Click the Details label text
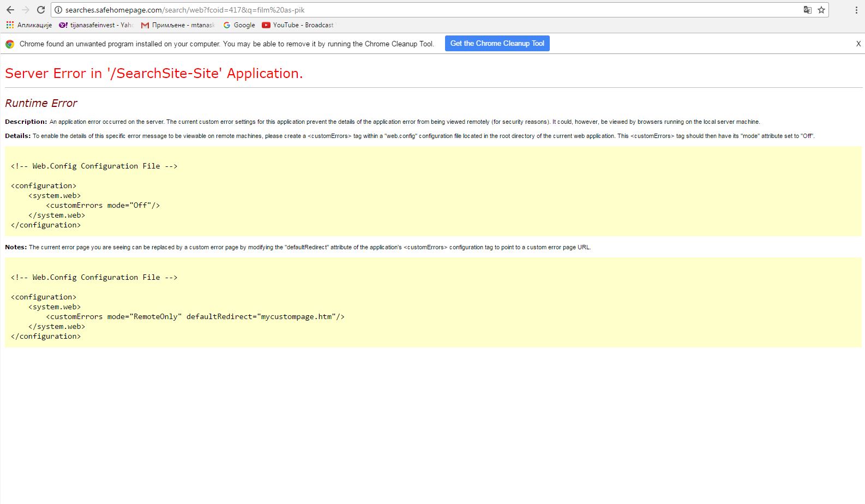Viewport: 865px width, 504px height. click(x=18, y=136)
